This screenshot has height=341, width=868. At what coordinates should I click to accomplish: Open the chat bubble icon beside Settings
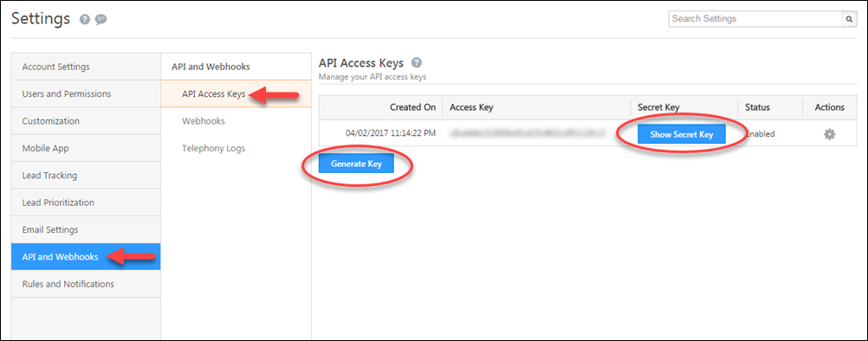(x=100, y=19)
